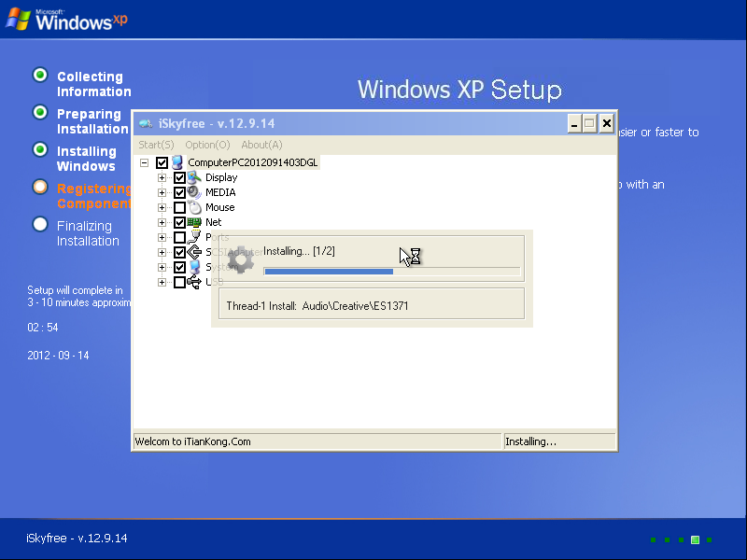Uncheck the System checkbox
This screenshot has width=747, height=560.
pos(179,267)
